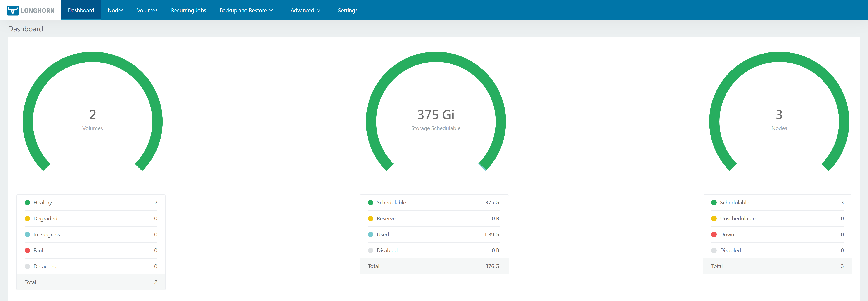Click the grey nodes Disabled dot
The width and height of the screenshot is (868, 301).
[714, 250]
